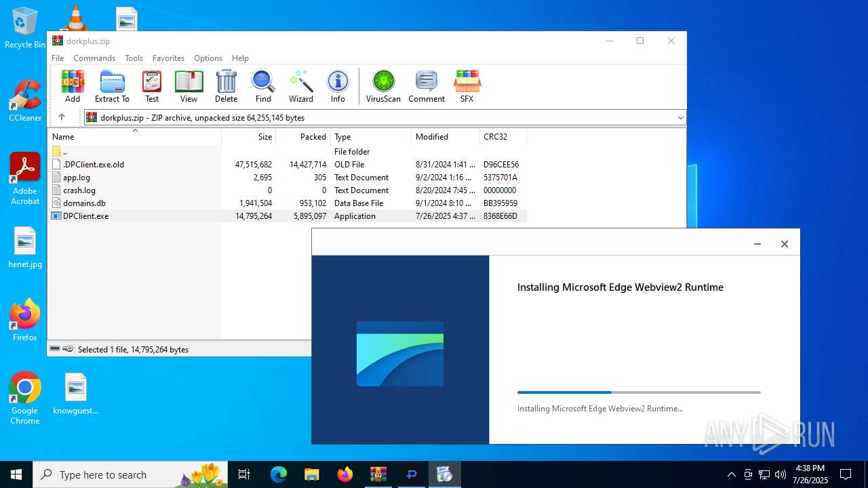Open File Explorer from the taskbar
The height and width of the screenshot is (488, 868).
[x=311, y=474]
